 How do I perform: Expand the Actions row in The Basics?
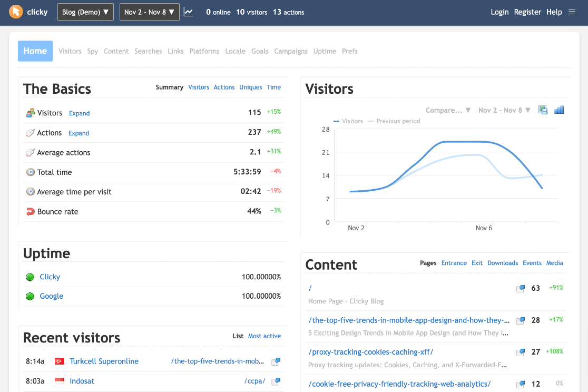(79, 133)
